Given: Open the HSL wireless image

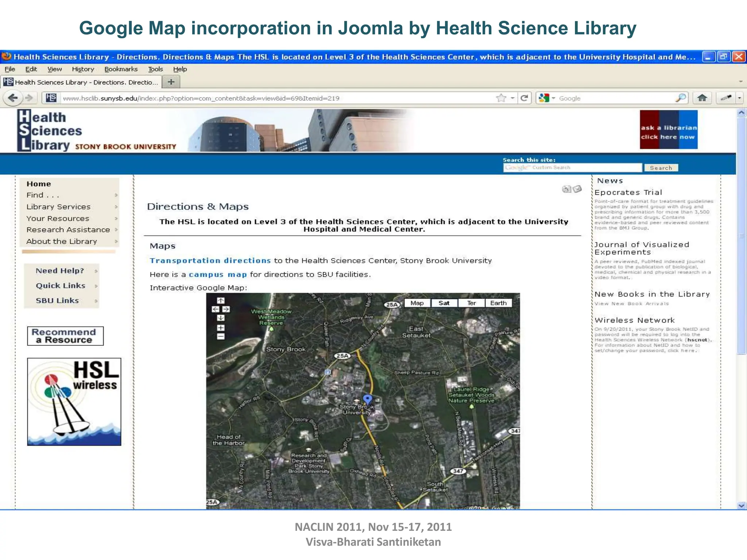Looking at the screenshot, I should click(x=74, y=402).
